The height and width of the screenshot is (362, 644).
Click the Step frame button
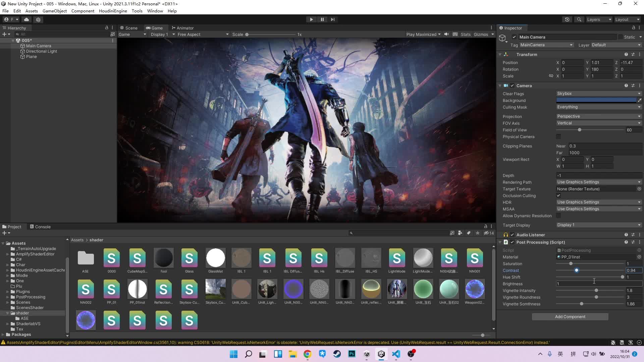[x=333, y=19]
